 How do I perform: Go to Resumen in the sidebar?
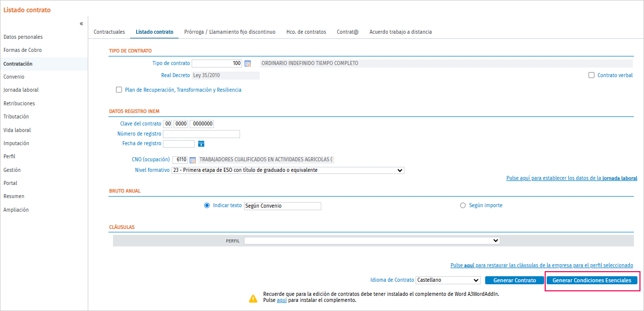pos(14,197)
